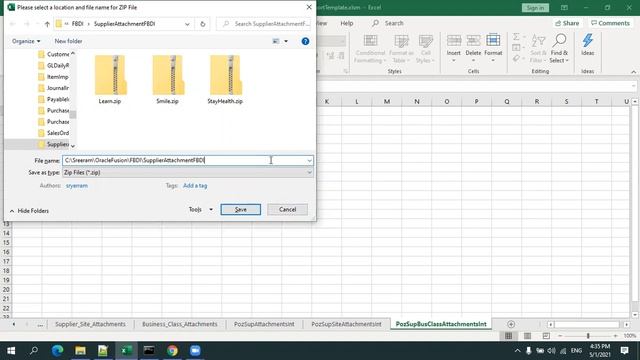Click the Up one level arrow
Viewport: 640px width, 360px height.
point(47,24)
